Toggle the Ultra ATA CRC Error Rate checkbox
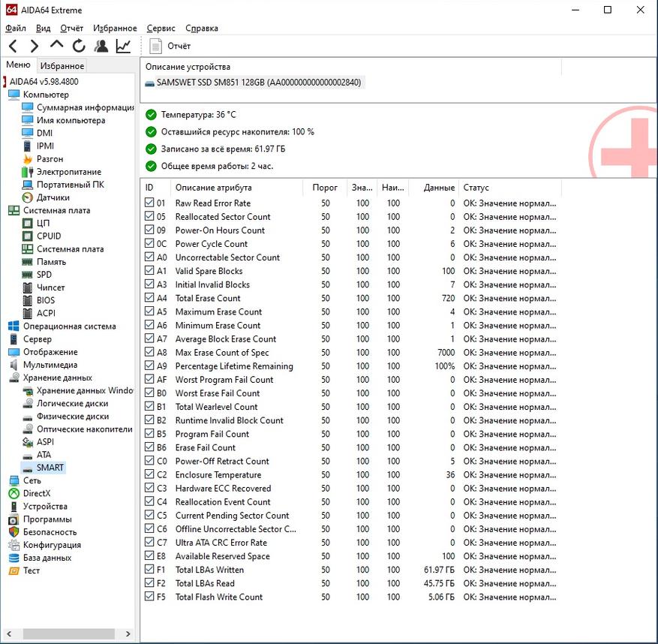 pyautogui.click(x=149, y=542)
